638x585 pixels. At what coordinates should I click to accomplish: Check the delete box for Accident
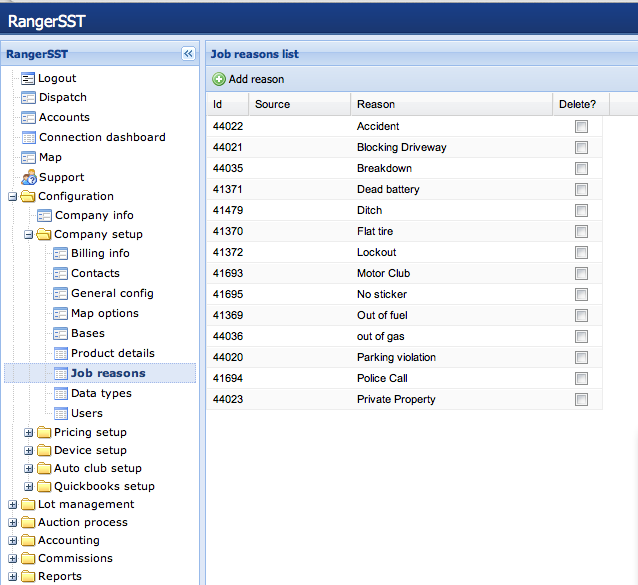pyautogui.click(x=581, y=127)
